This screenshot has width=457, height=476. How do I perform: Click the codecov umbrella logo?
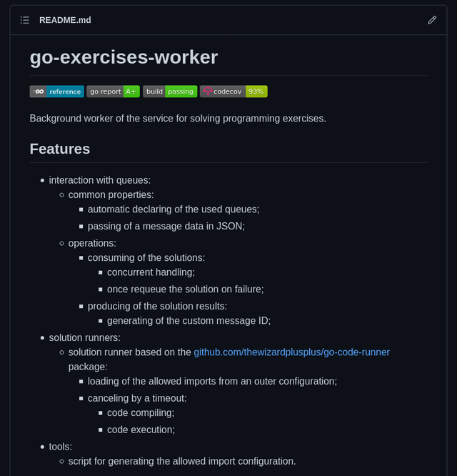(208, 91)
